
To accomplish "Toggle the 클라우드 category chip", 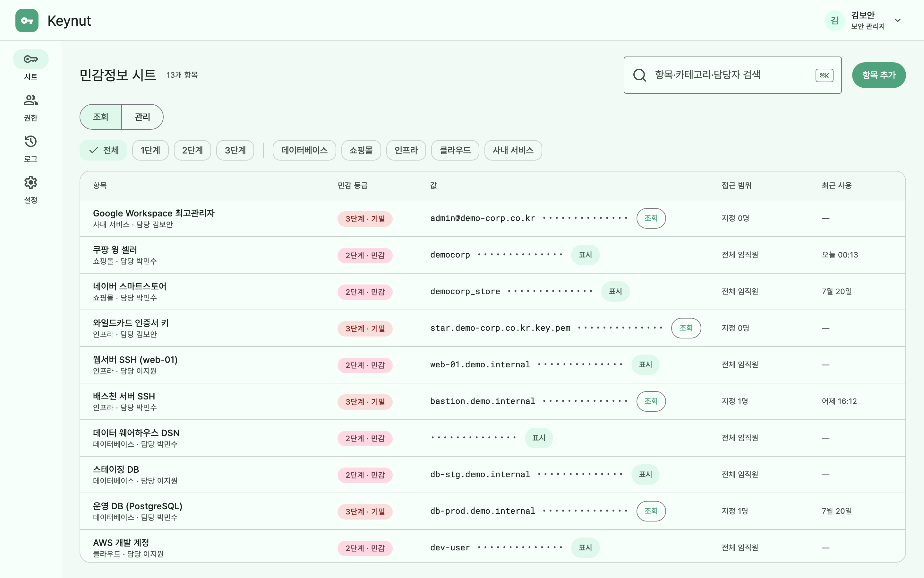I will point(455,150).
